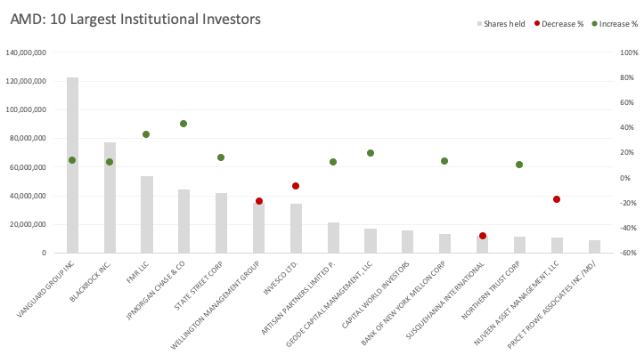The image size is (644, 363).
Task: Click the red dot for Nuveen Asset Management
Action: coord(557,199)
